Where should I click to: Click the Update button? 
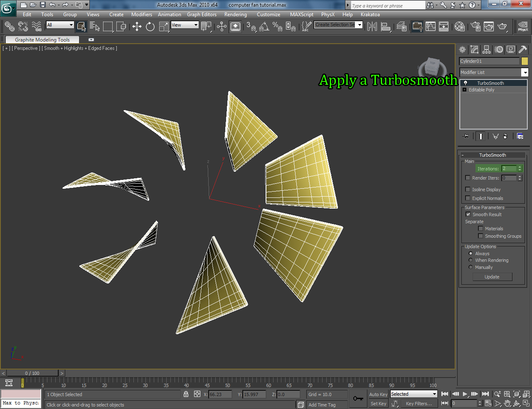[492, 277]
